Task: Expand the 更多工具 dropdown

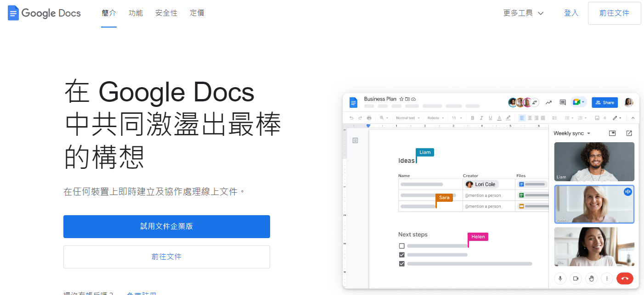Action: click(523, 13)
